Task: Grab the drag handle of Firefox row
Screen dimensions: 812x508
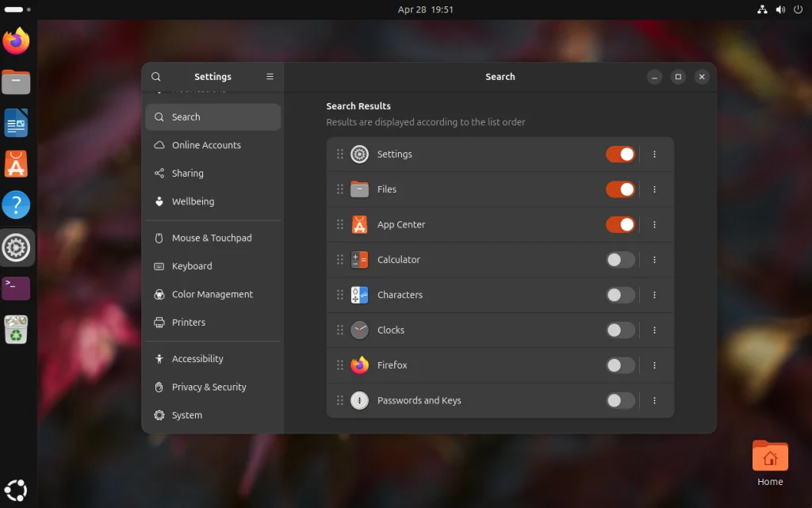Action: click(x=339, y=365)
